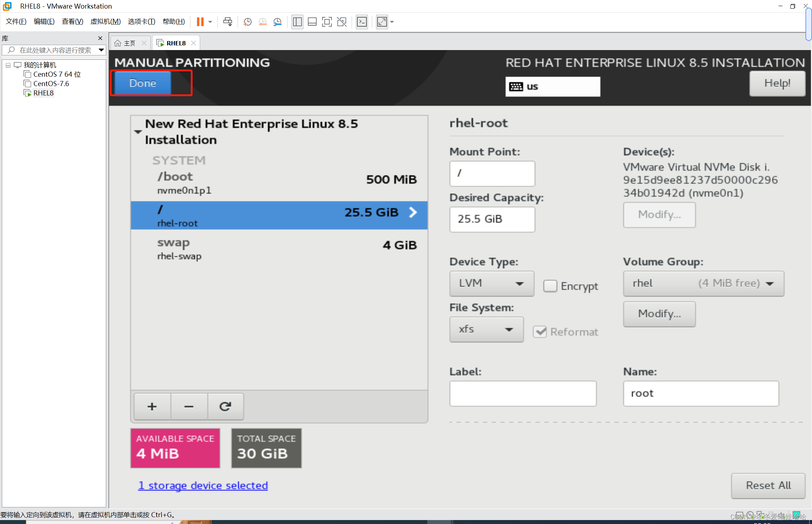Open the Device Type LVM dropdown
This screenshot has height=524, width=812.
tap(492, 283)
